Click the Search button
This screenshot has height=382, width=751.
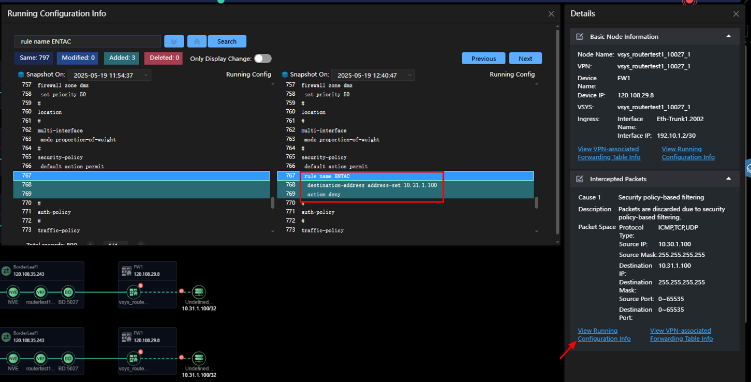click(227, 42)
